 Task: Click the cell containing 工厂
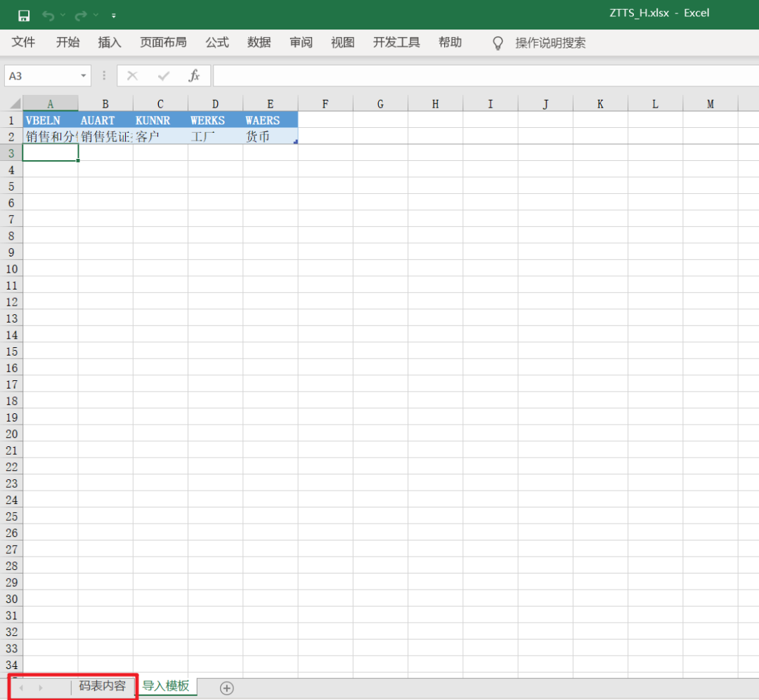point(216,136)
